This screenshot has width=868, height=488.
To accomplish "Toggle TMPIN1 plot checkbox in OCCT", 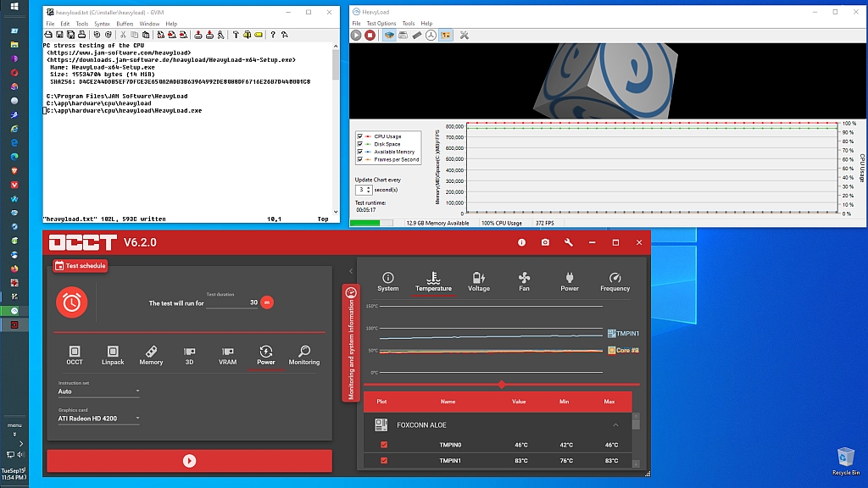I will 384,460.
